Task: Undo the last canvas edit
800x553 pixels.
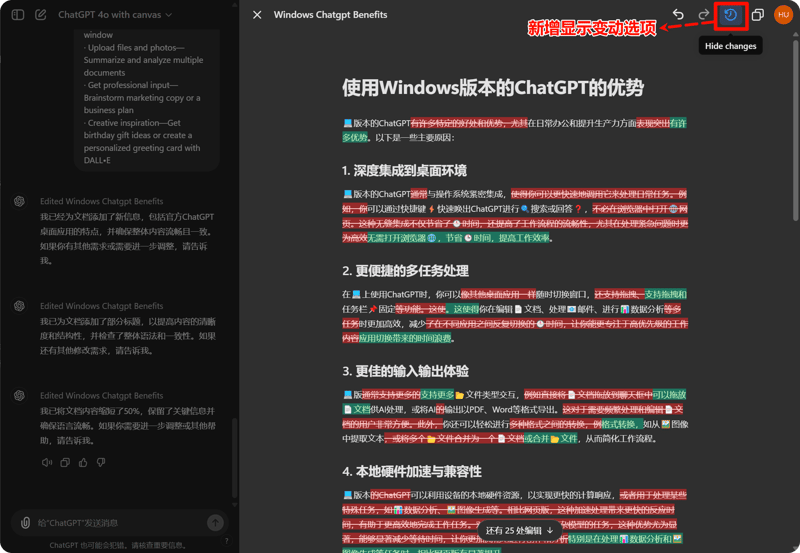Action: pyautogui.click(x=678, y=15)
